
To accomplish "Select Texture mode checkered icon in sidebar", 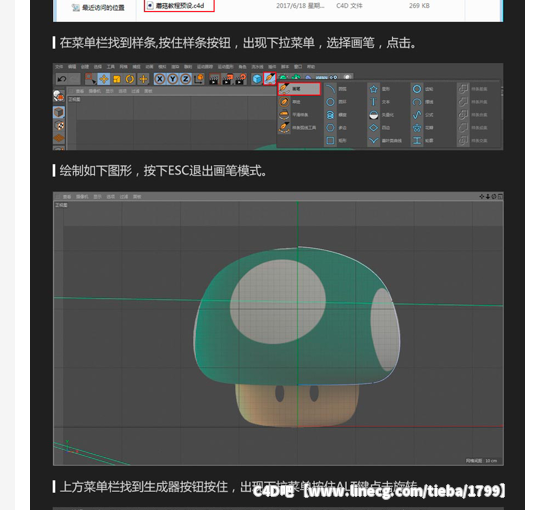I will pos(59,125).
